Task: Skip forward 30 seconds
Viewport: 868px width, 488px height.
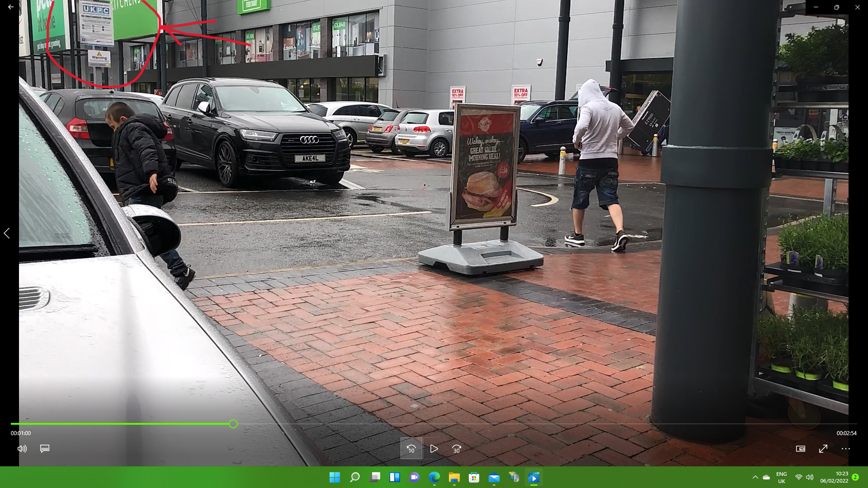Action: 456,449
